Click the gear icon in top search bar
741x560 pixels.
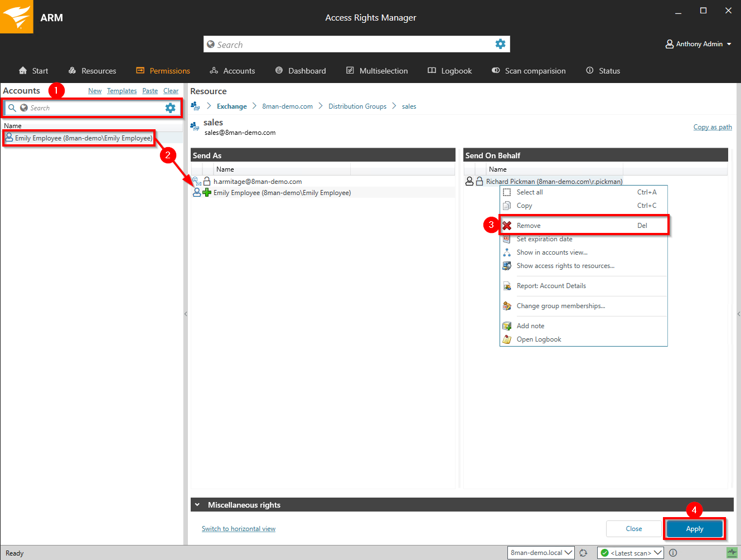(x=500, y=44)
